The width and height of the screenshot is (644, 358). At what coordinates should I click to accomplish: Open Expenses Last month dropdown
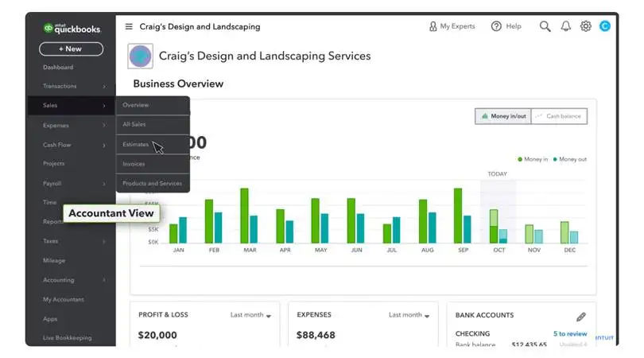point(409,315)
